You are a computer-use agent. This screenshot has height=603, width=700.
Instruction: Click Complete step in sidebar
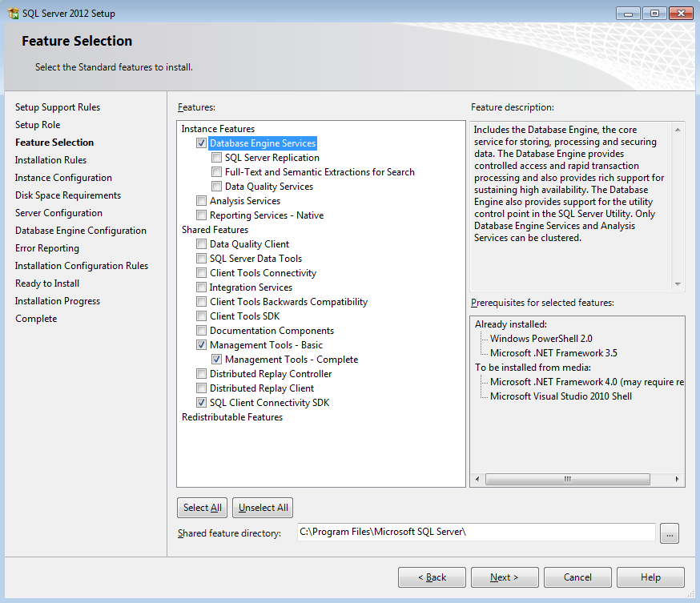[36, 319]
